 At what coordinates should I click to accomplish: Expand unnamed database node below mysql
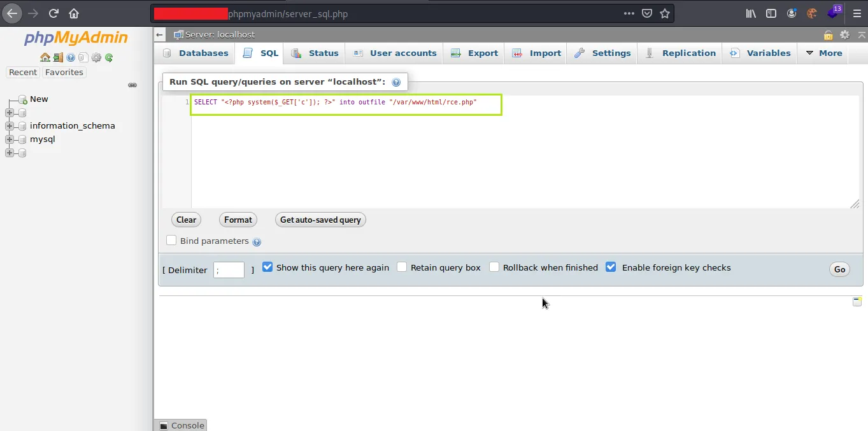(x=10, y=153)
